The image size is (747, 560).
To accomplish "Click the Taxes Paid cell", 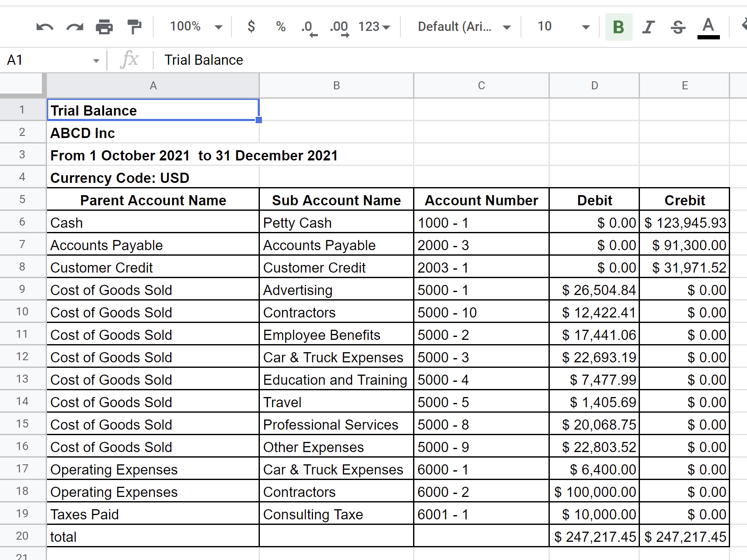I will coord(153,514).
